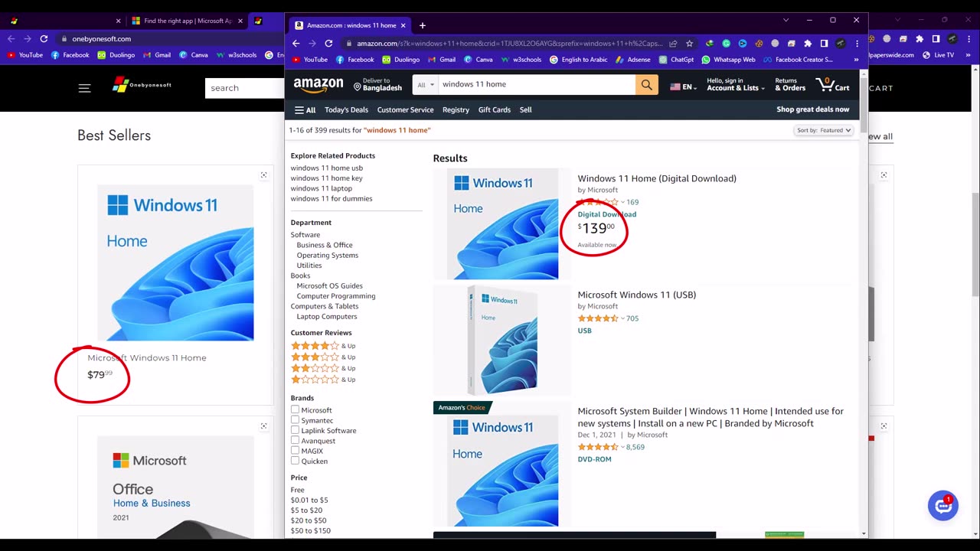980x551 pixels.
Task: Expand Account & Lists menu
Action: pyautogui.click(x=735, y=84)
